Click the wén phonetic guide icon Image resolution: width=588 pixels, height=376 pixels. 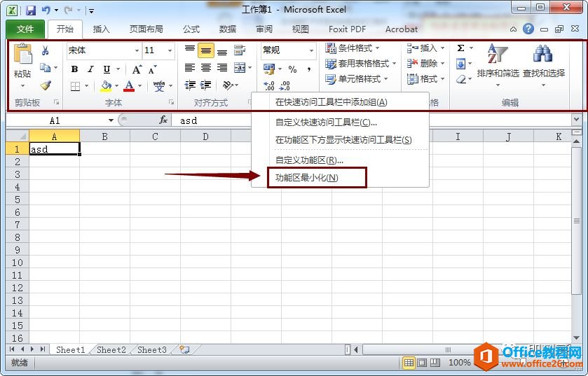[x=159, y=85]
